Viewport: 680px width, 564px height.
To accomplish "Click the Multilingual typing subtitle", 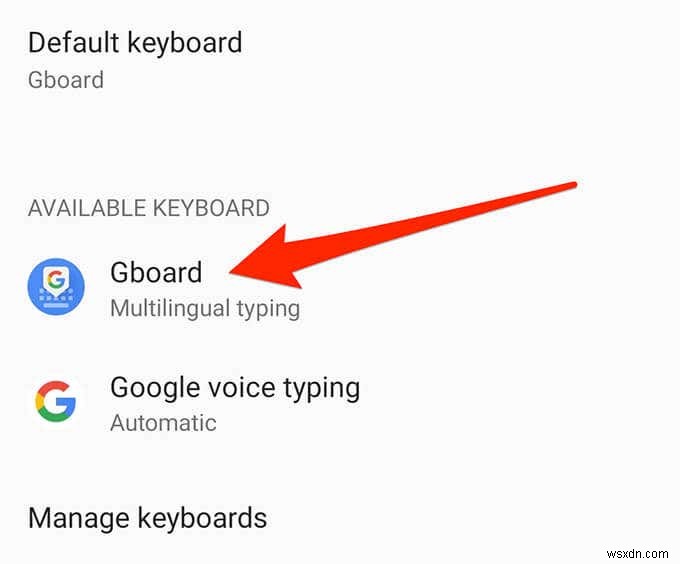I will [x=205, y=309].
